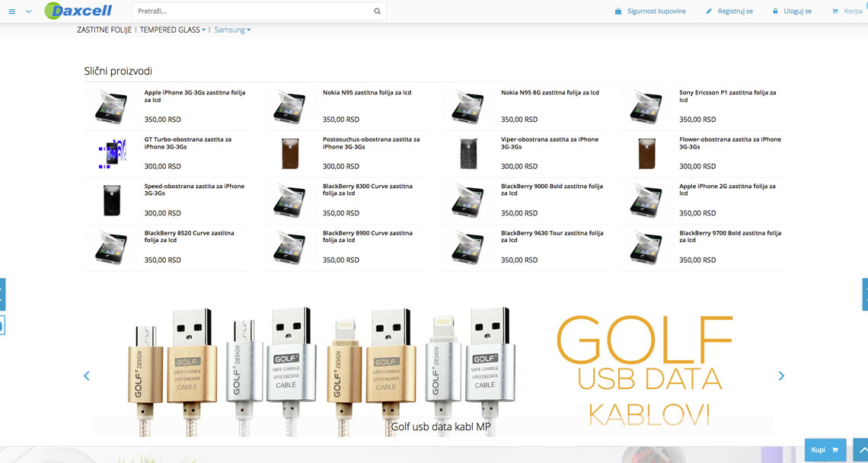868x463 pixels.
Task: Click BlackBerry 9700 Bold zastitna folija title
Action: point(730,237)
